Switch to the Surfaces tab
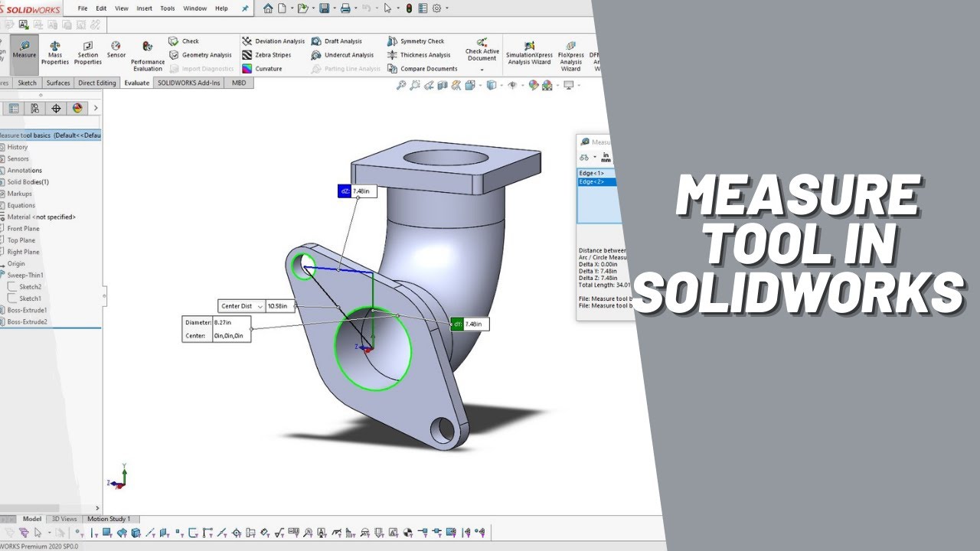980x551 pixels. click(57, 83)
